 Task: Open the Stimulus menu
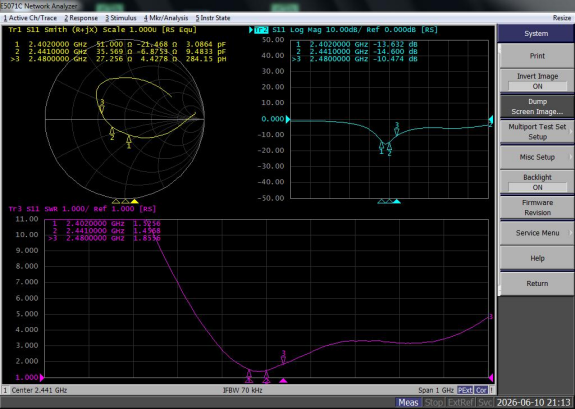point(121,18)
